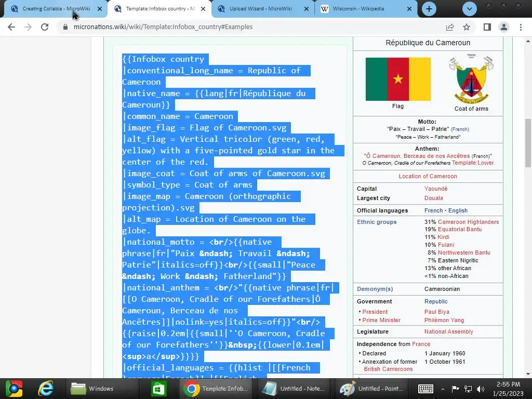Open Cameroon Highlanders link
The image size is (532, 399).
coord(468,222)
